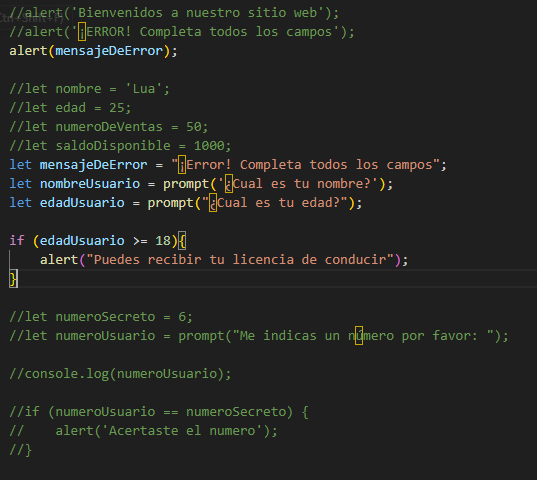Place cursor in the alert(mensajeDeError) line
The image size is (537, 480).
point(93,51)
